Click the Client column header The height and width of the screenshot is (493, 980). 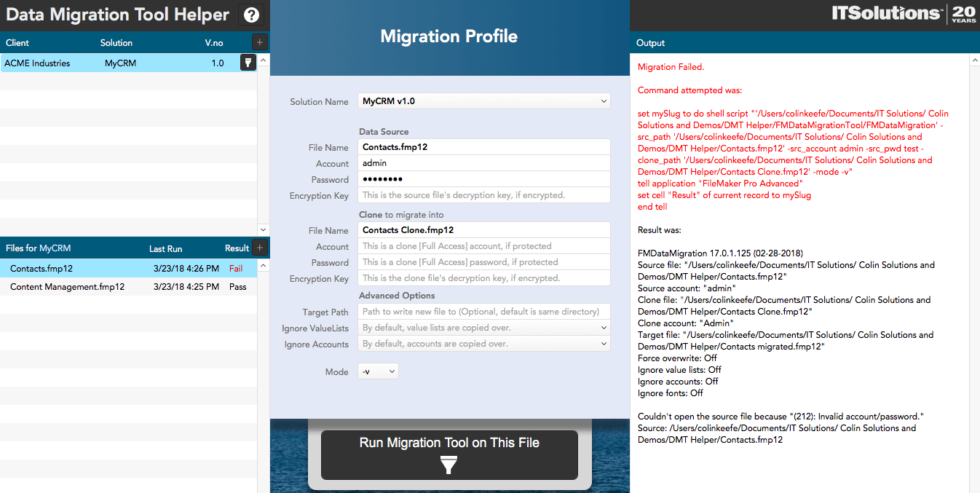point(17,43)
